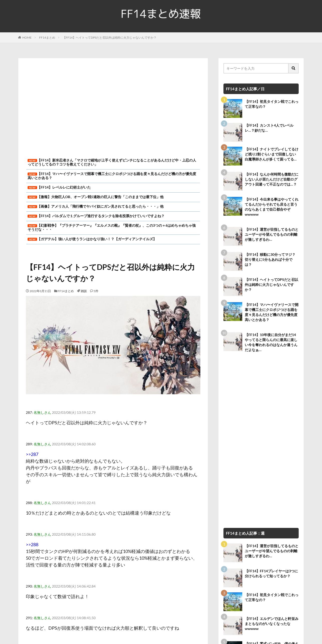Open daily ranking 自動ログアウト回避 article
This screenshot has width=322, height=644.
(x=272, y=179)
